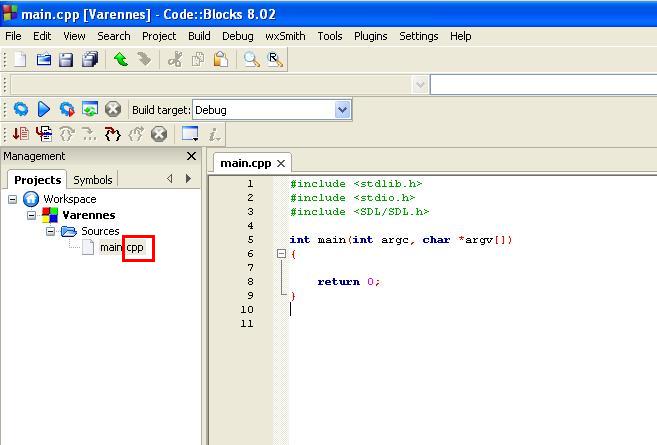Viewport: 657px width, 445px height.
Task: Click the New file toolbar icon
Action: [20, 60]
